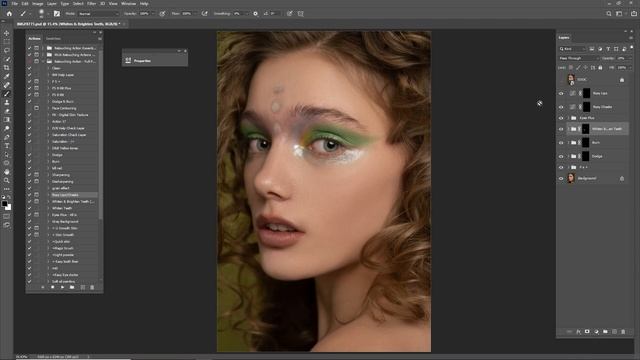Toggle checkmark for Whiten Teeth action
The height and width of the screenshot is (360, 640).
point(29,208)
